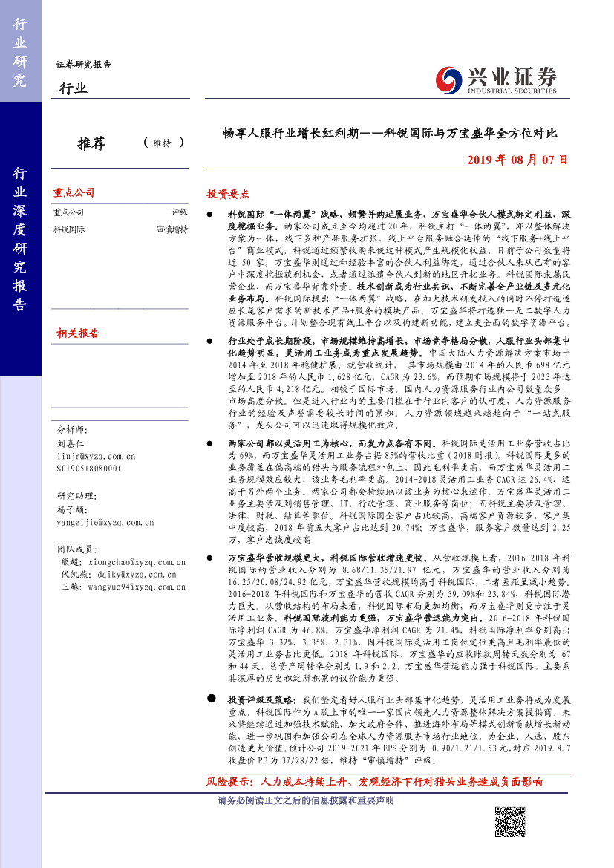Select the 行业研究 sidebar tab

pyautogui.click(x=20, y=51)
